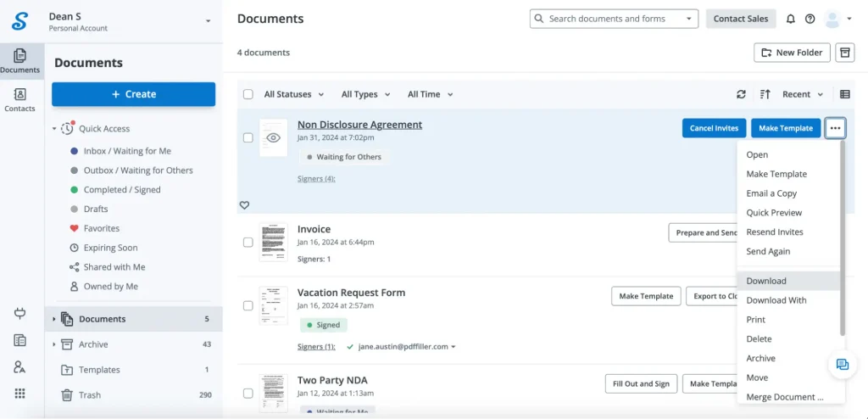Open the apps grid icon in sidebar
The width and height of the screenshot is (868, 419).
click(20, 393)
